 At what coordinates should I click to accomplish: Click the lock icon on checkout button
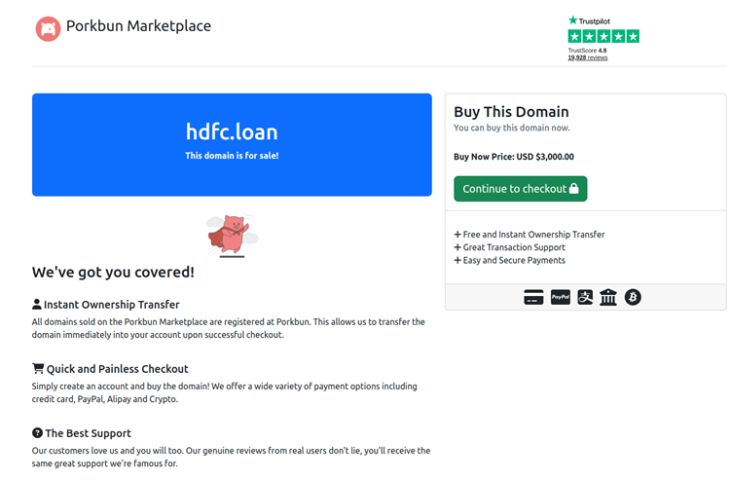[x=574, y=188]
